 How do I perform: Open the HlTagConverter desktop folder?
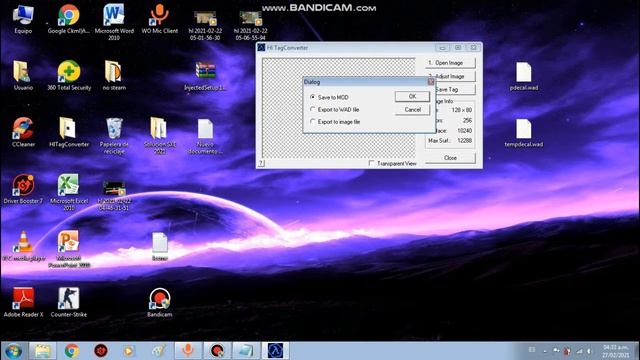(x=69, y=132)
